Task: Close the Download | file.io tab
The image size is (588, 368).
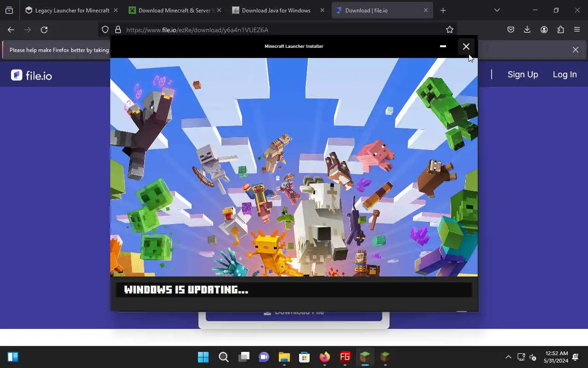Action: [x=425, y=10]
